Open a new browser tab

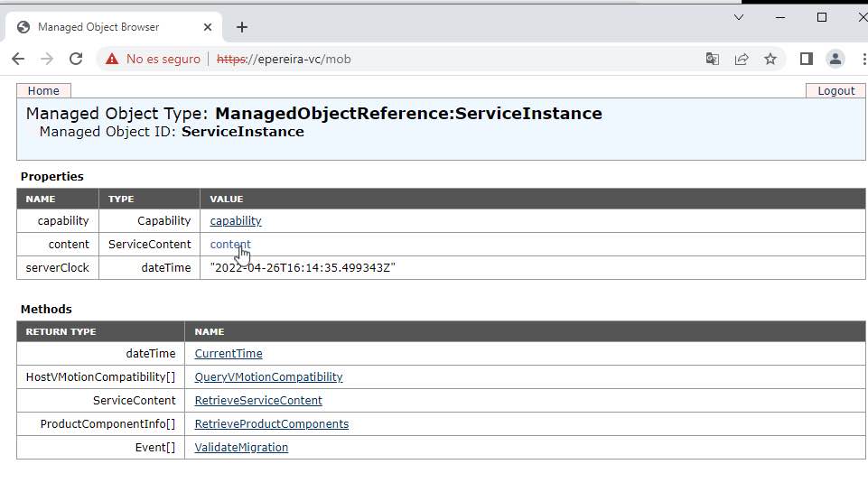click(x=242, y=27)
